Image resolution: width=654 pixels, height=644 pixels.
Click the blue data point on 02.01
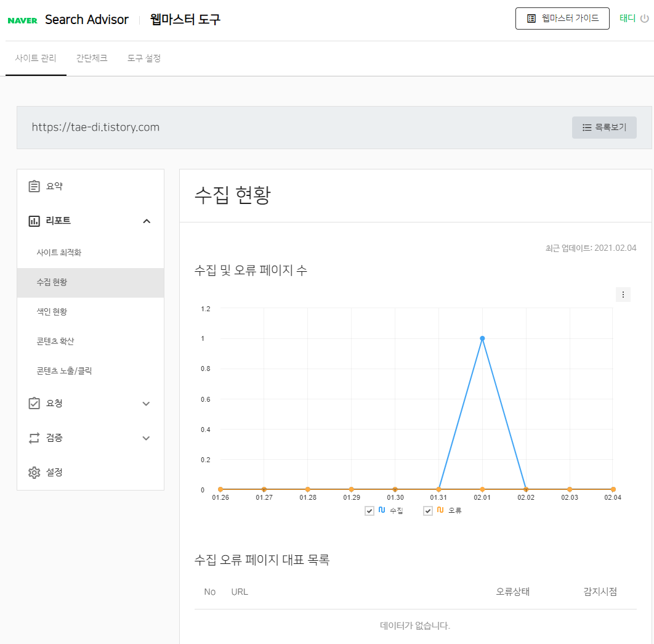482,338
